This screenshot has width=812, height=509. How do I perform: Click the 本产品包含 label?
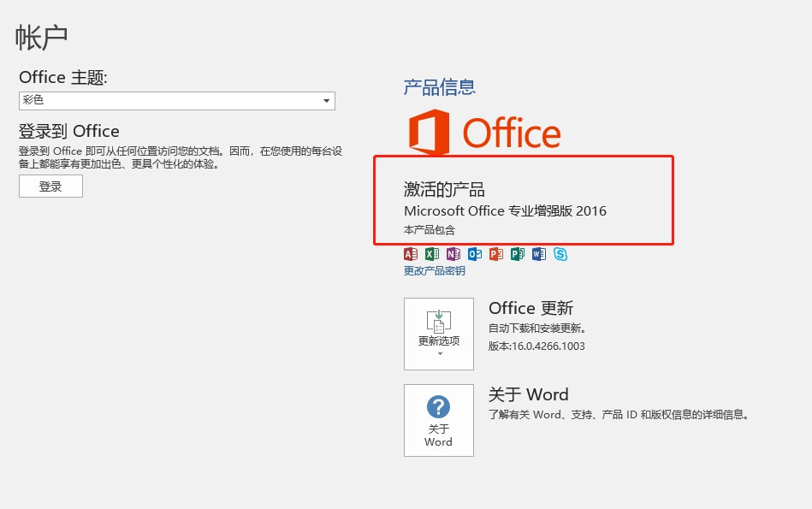click(430, 230)
